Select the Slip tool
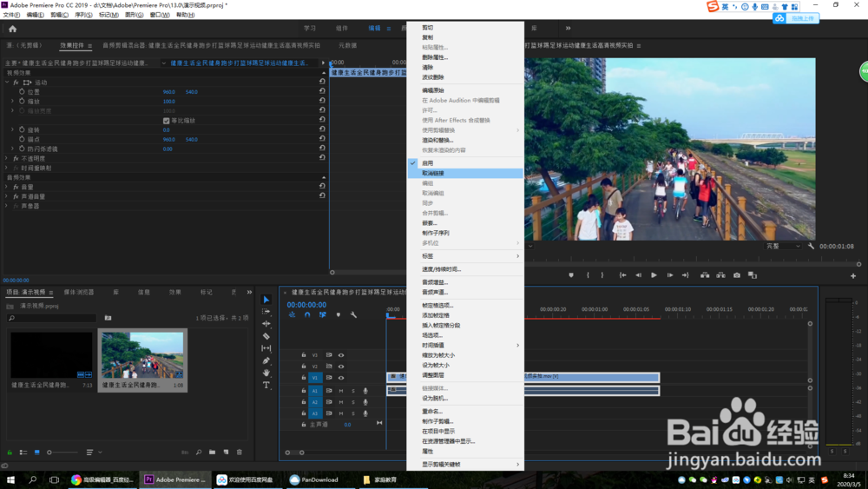The height and width of the screenshot is (489, 868). 266,348
